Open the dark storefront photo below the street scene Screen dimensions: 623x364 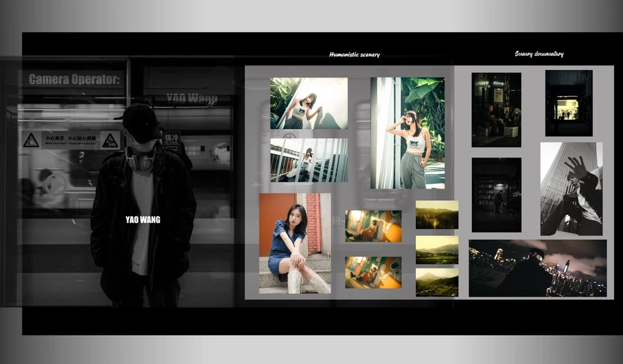496,195
